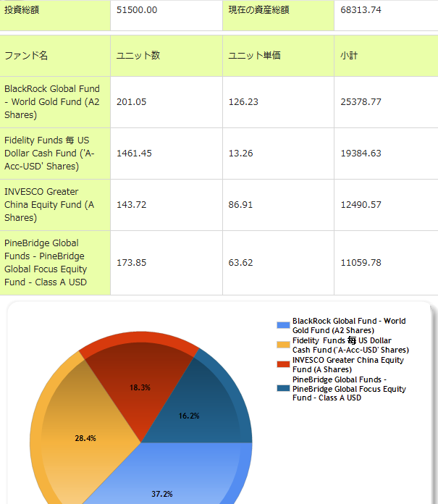Click the current asset total 68313.74
Viewport: 438px width, 504px height.
[x=361, y=10]
